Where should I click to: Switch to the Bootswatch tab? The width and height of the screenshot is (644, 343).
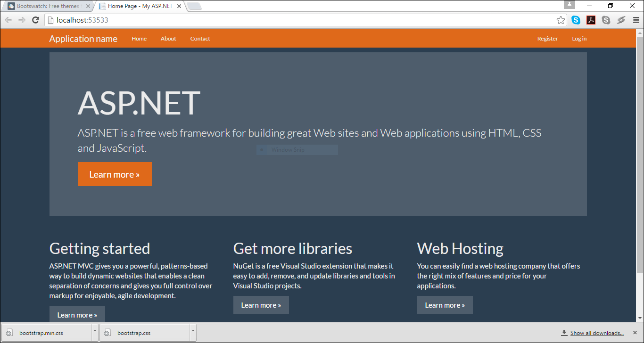click(48, 6)
